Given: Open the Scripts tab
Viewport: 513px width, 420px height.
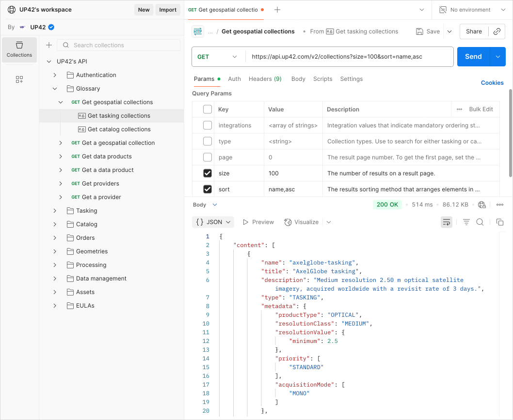Looking at the screenshot, I should tap(322, 79).
